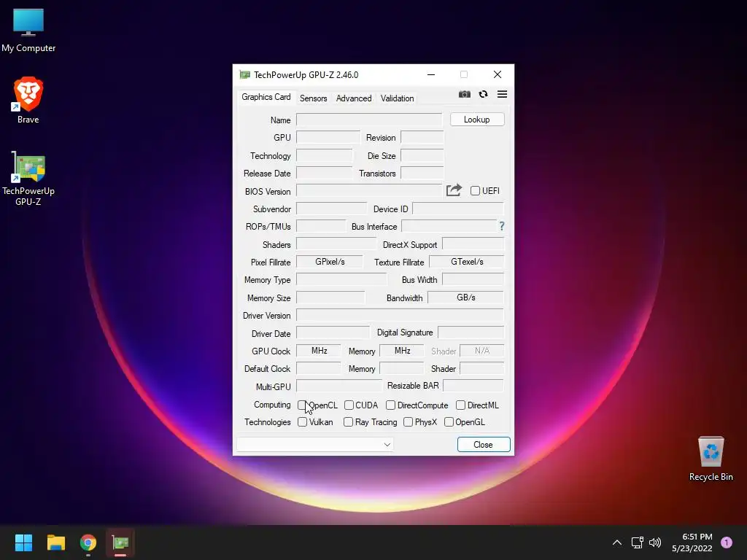Click the network tray icon

coord(638,542)
